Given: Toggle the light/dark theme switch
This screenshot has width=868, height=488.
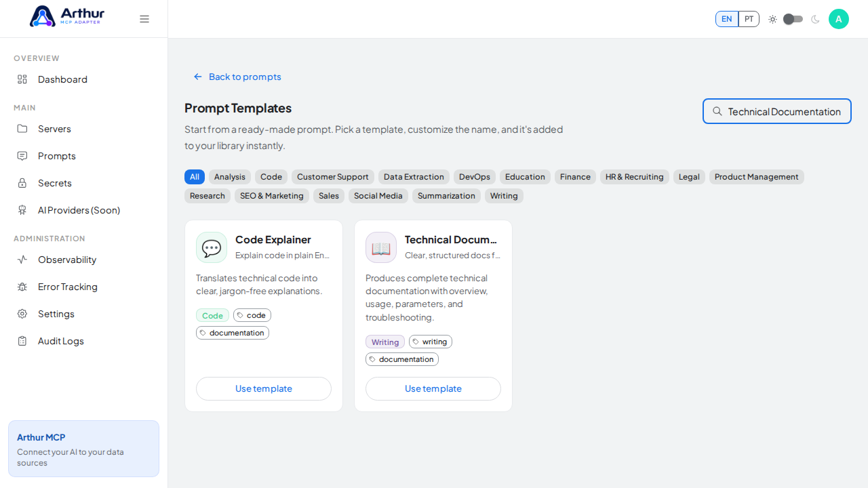Looking at the screenshot, I should click(793, 19).
